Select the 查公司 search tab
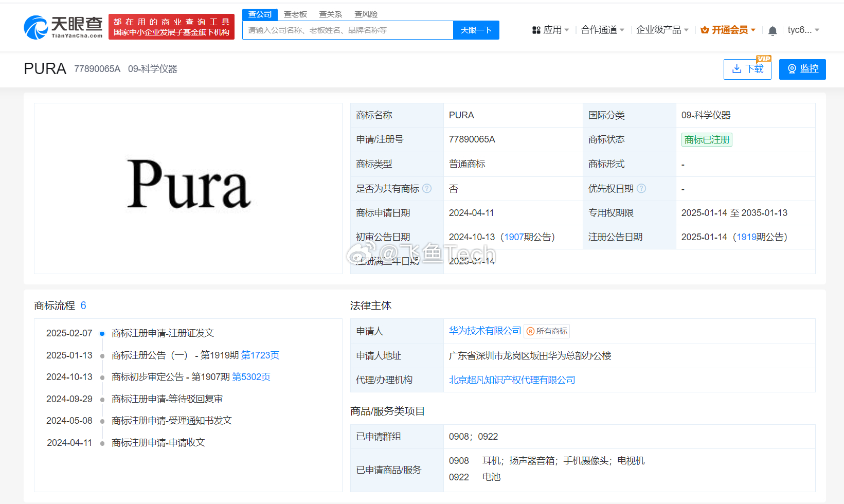844x504 pixels. click(260, 14)
